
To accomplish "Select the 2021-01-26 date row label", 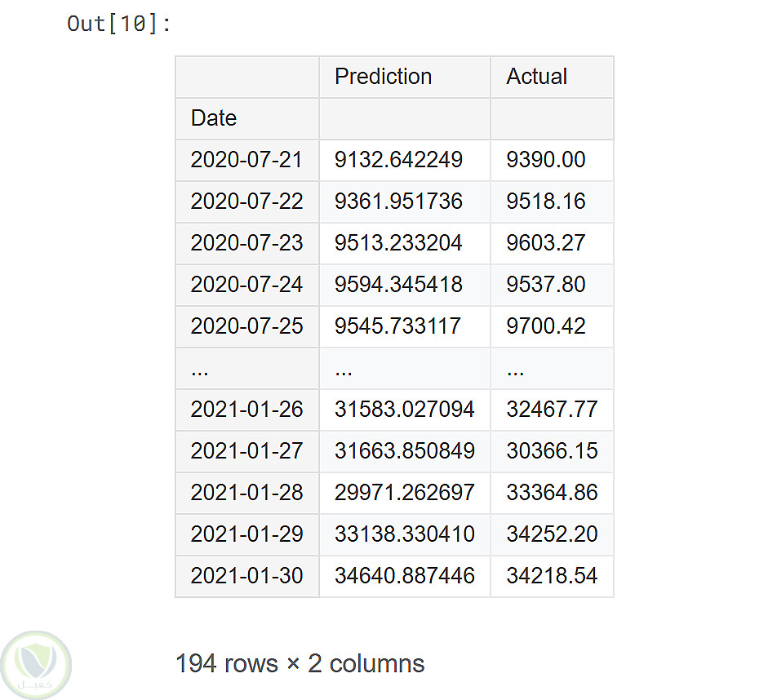I will click(x=246, y=410).
